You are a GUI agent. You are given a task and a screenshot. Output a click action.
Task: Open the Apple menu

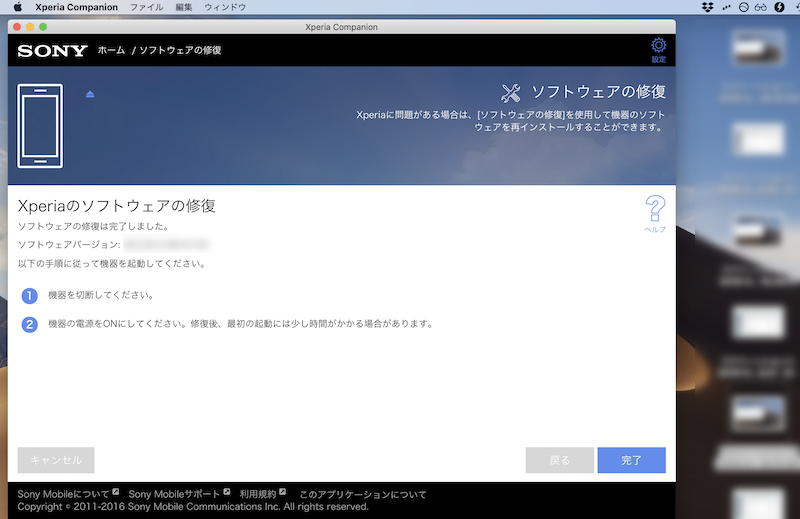point(17,7)
